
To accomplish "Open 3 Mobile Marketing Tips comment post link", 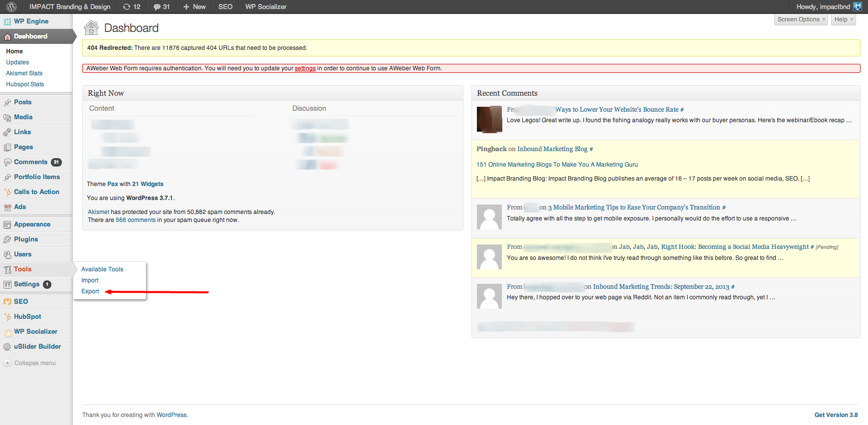I will coord(634,208).
